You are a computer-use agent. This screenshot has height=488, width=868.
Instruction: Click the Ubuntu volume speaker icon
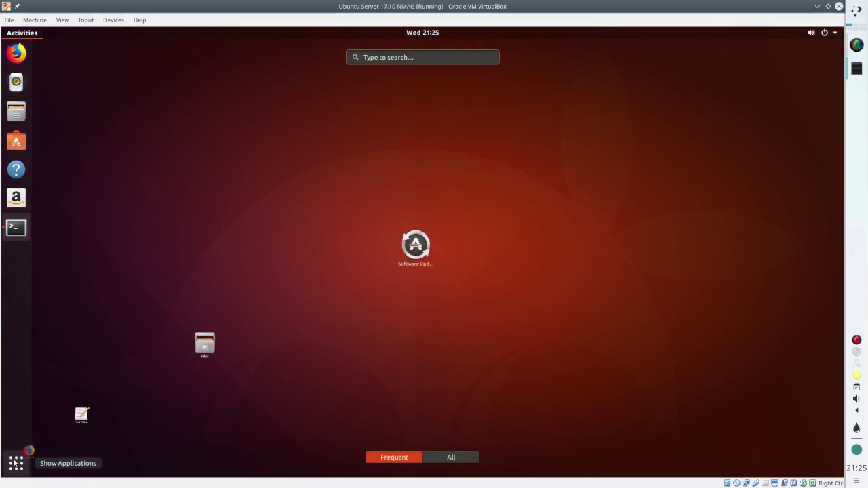click(811, 33)
